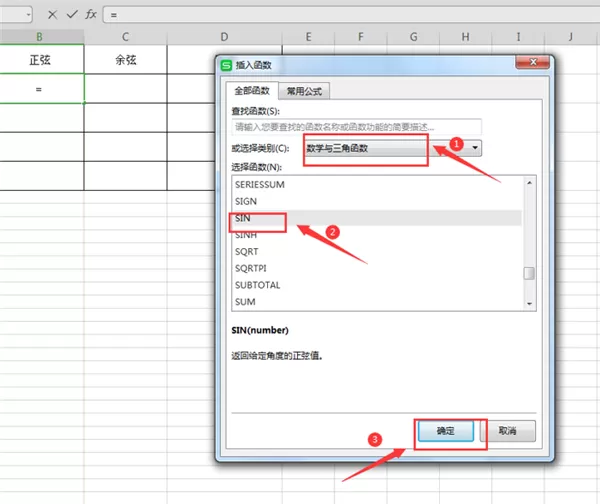Viewport: 600px width, 504px height.
Task: Select column G header
Action: [x=414, y=37]
